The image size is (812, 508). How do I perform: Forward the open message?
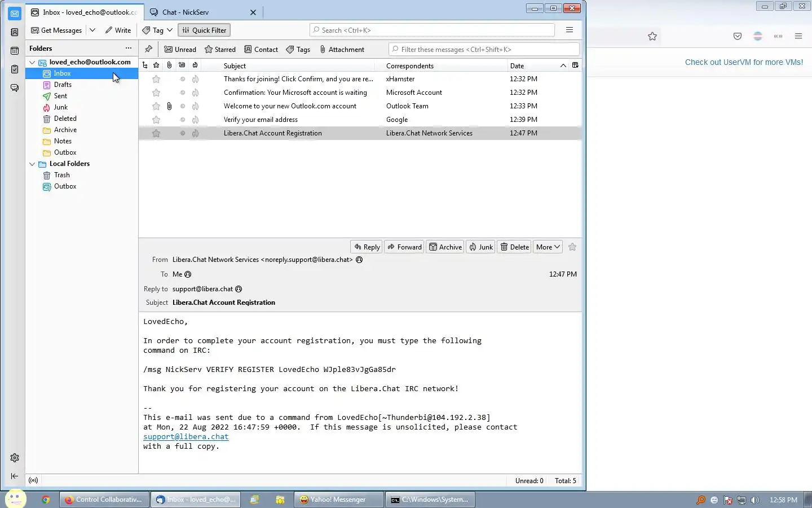pyautogui.click(x=404, y=247)
